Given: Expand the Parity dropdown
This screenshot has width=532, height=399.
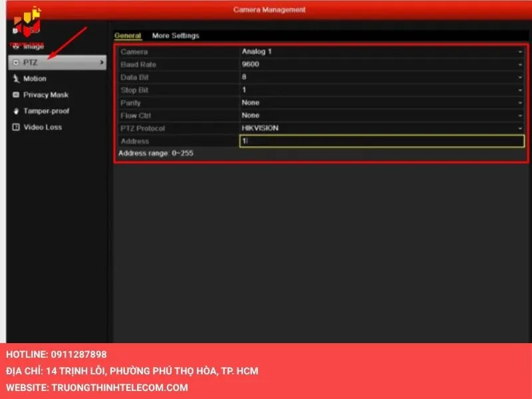Looking at the screenshot, I should [382, 103].
